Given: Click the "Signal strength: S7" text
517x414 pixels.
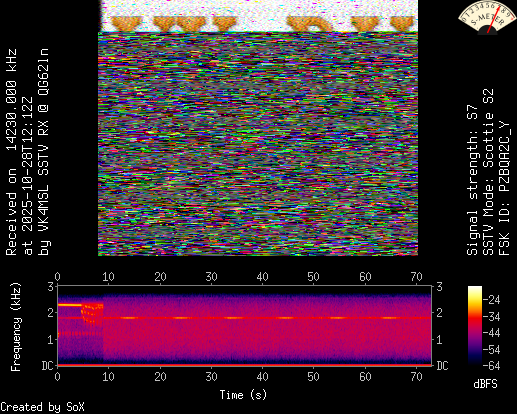Looking at the screenshot, I should point(473,180).
